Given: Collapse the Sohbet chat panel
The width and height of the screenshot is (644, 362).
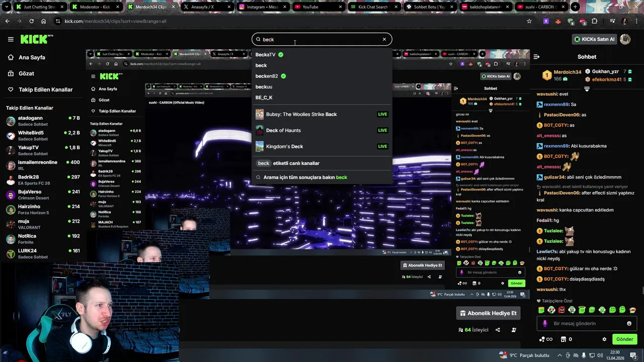Looking at the screenshot, I should (536, 57).
